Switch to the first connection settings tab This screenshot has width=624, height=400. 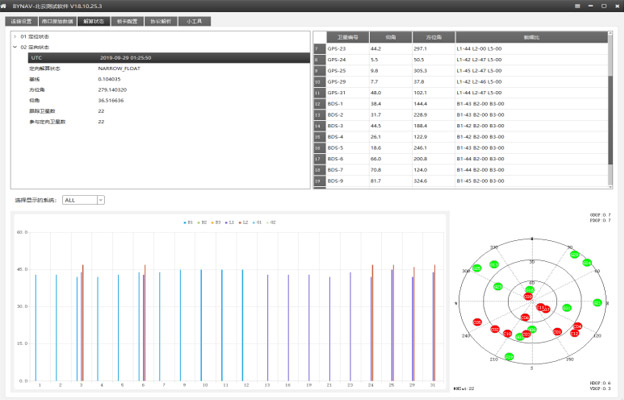pyautogui.click(x=22, y=20)
